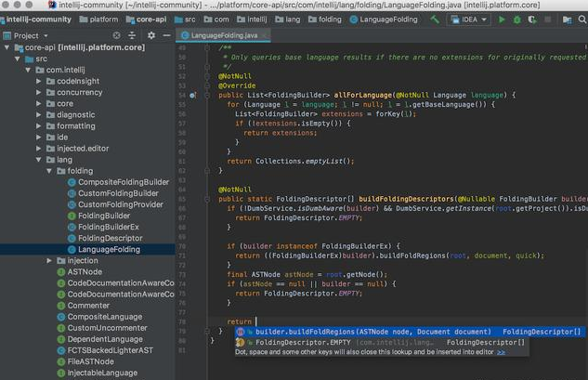The image size is (588, 380).
Task: Expand the codeInsight package
Action: click(x=38, y=81)
